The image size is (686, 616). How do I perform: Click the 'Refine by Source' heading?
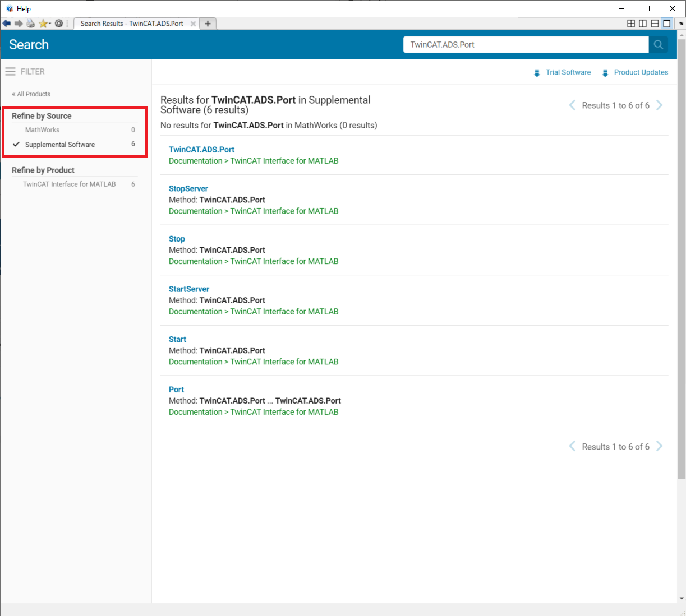pyautogui.click(x=42, y=116)
